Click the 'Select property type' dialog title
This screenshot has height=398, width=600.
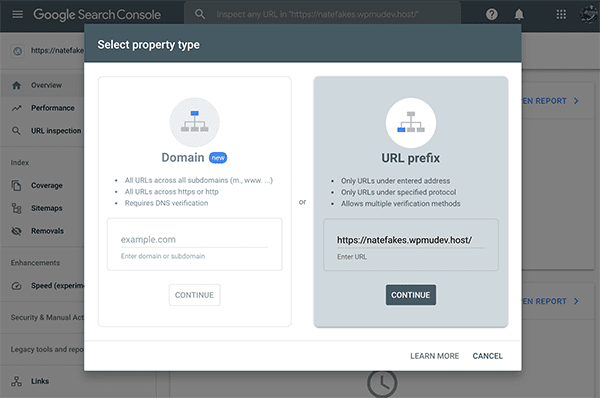coord(148,45)
